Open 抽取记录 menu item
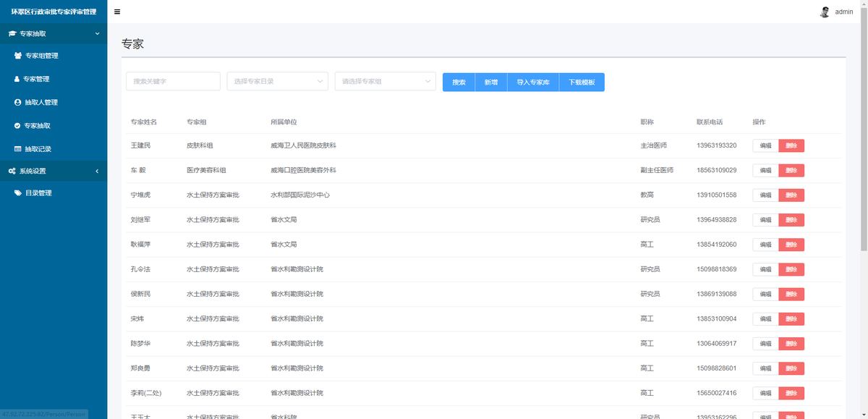 (x=54, y=149)
